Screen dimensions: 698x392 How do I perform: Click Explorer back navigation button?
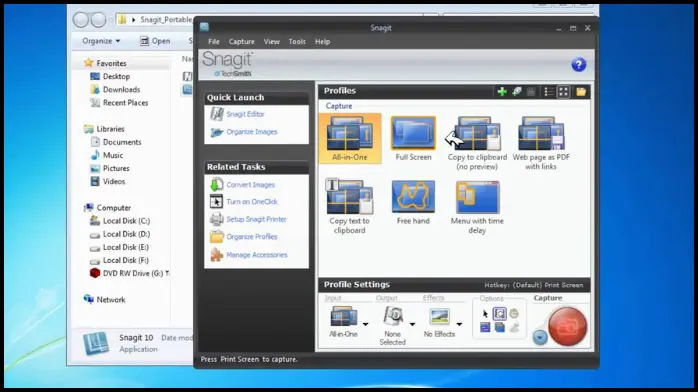point(81,20)
